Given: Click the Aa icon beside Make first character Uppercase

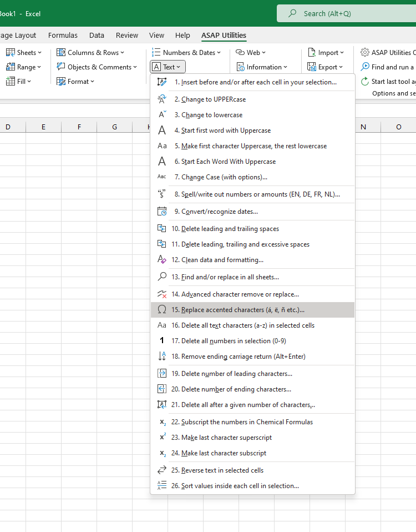Looking at the screenshot, I should coord(162,146).
